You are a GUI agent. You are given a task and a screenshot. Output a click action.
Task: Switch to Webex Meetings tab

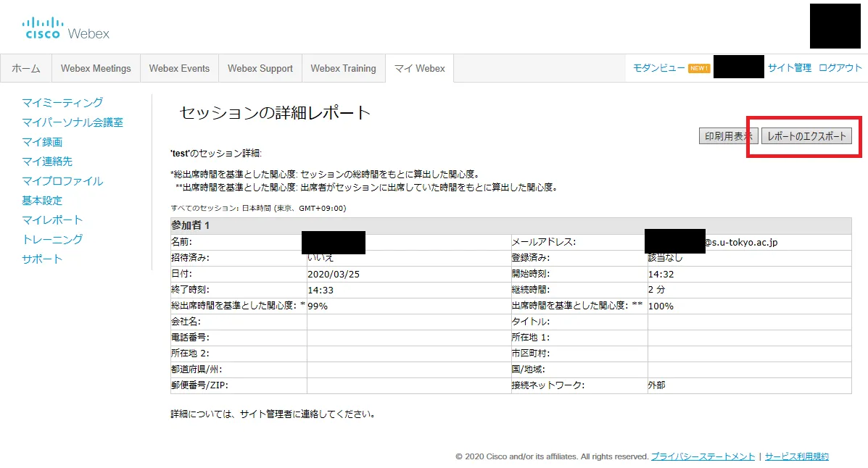point(96,69)
